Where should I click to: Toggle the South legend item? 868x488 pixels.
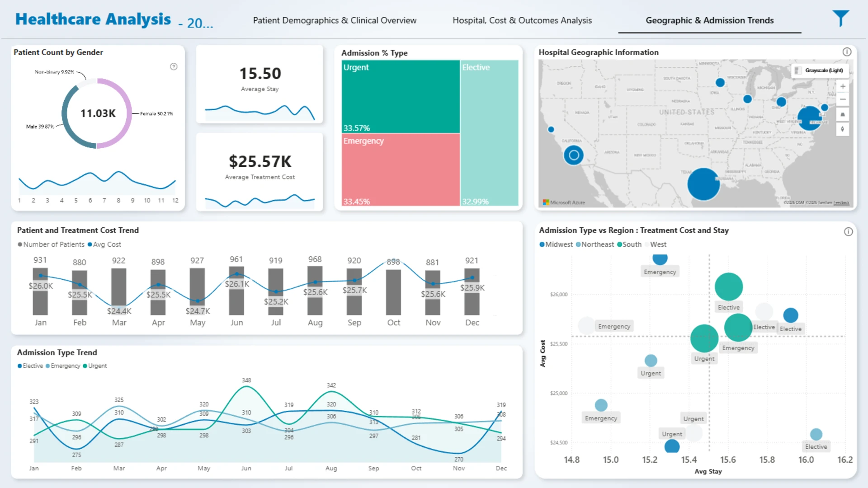pos(629,244)
